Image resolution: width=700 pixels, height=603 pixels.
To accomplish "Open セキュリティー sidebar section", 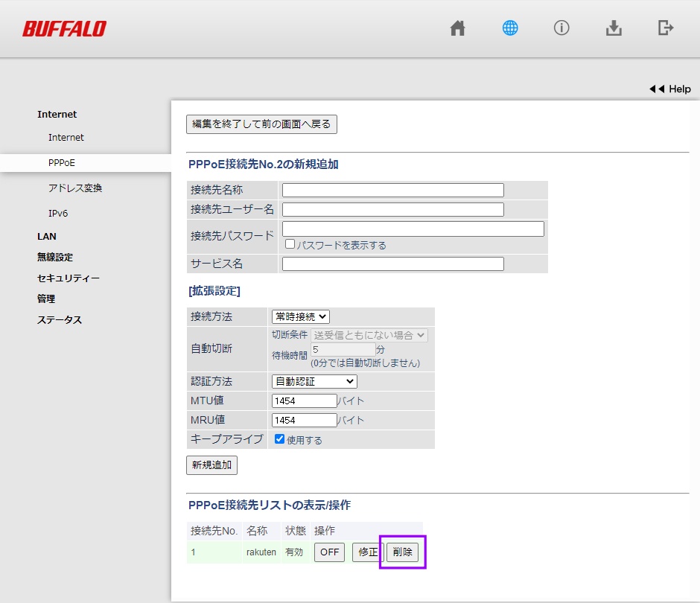I will click(69, 278).
